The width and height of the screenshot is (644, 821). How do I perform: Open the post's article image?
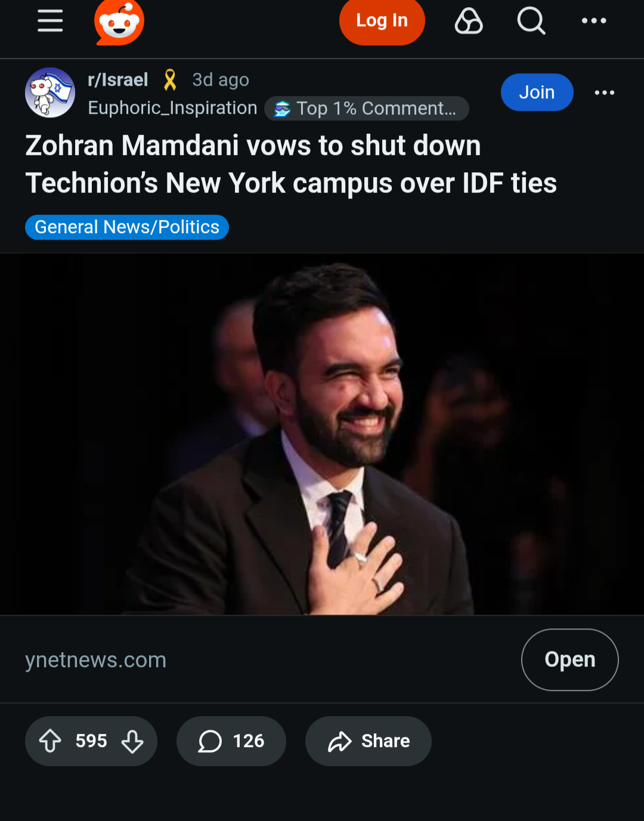(x=322, y=434)
